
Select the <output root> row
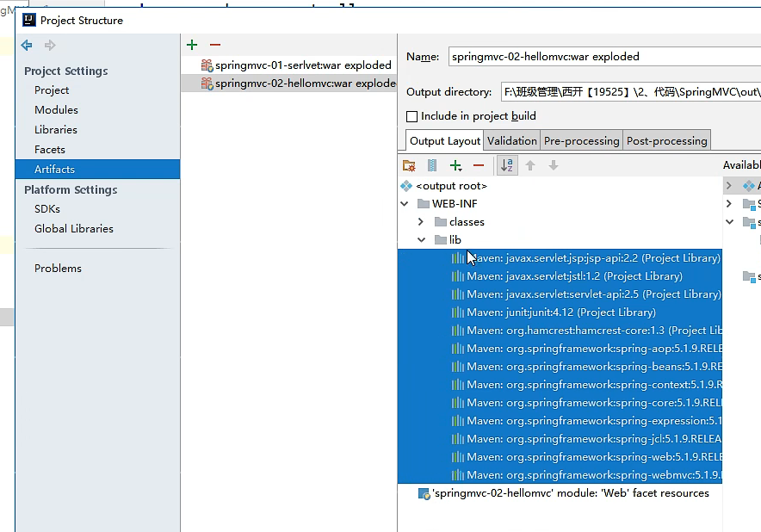(560, 186)
